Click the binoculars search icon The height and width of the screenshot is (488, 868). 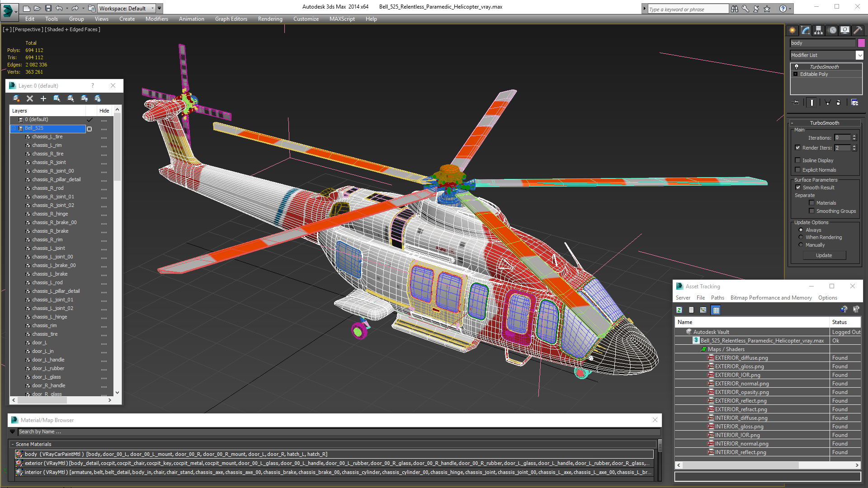point(735,9)
